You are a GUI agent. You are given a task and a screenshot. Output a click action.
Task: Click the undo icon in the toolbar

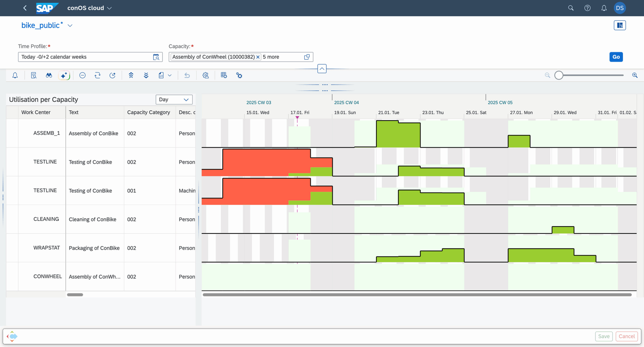[187, 75]
